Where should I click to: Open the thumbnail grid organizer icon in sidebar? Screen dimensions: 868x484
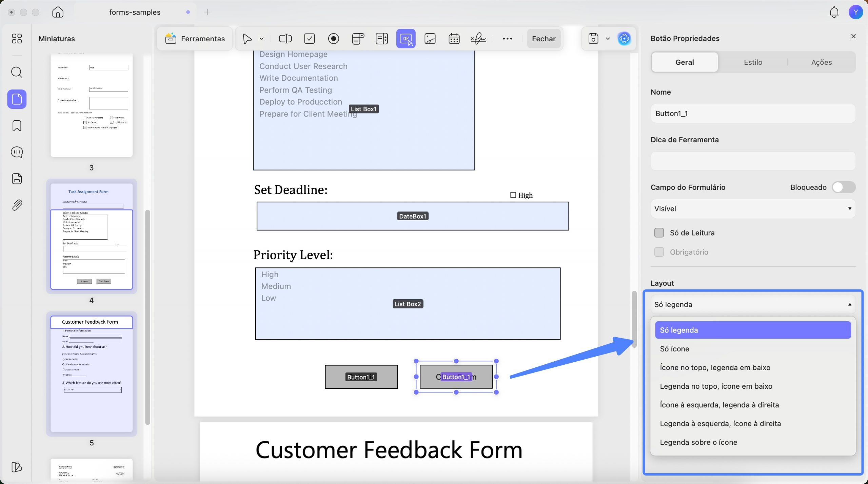[x=17, y=39]
